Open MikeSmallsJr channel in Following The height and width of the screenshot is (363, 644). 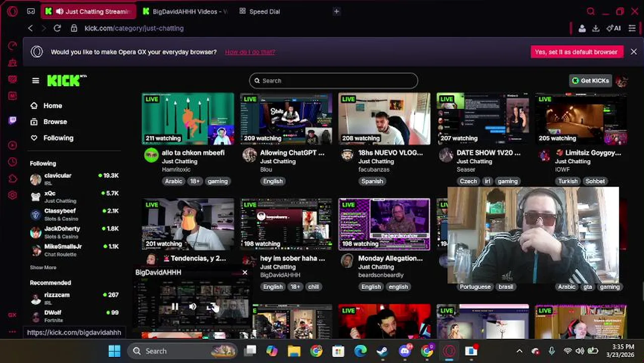coord(74,250)
